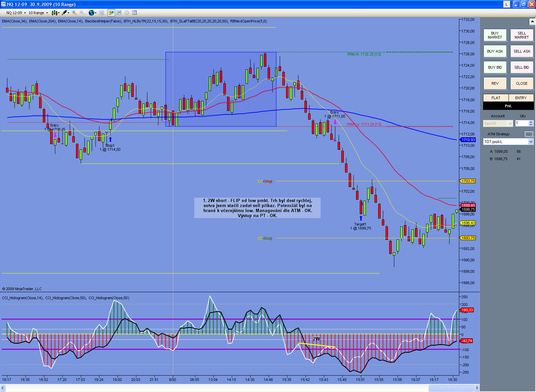
Task: Click the 1703.75 yellow price marker
Action: point(468,181)
